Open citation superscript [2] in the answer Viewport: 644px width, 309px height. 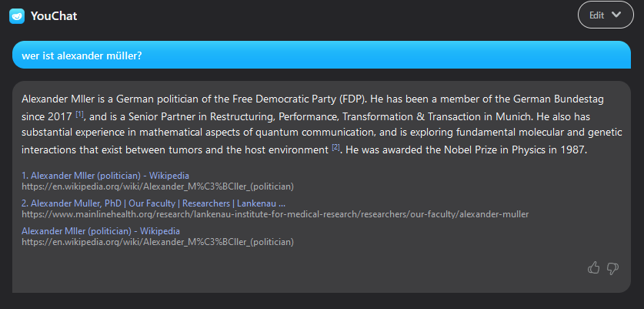click(335, 146)
